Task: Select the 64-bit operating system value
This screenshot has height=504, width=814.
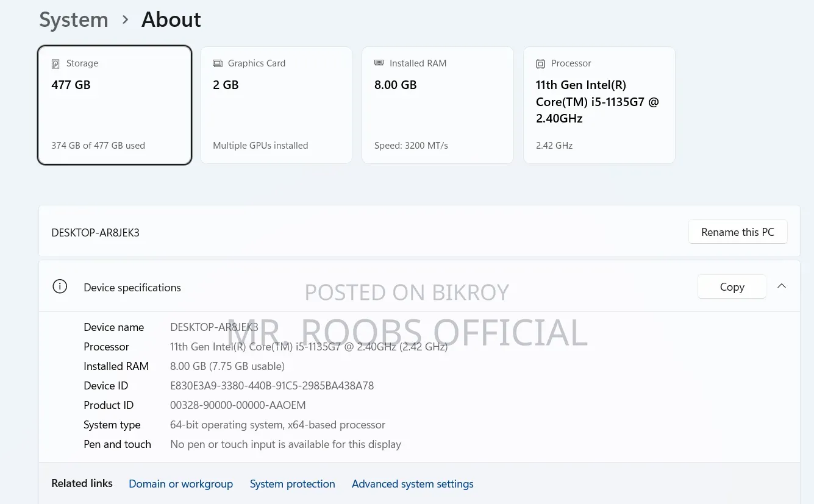Action: pyautogui.click(x=277, y=425)
